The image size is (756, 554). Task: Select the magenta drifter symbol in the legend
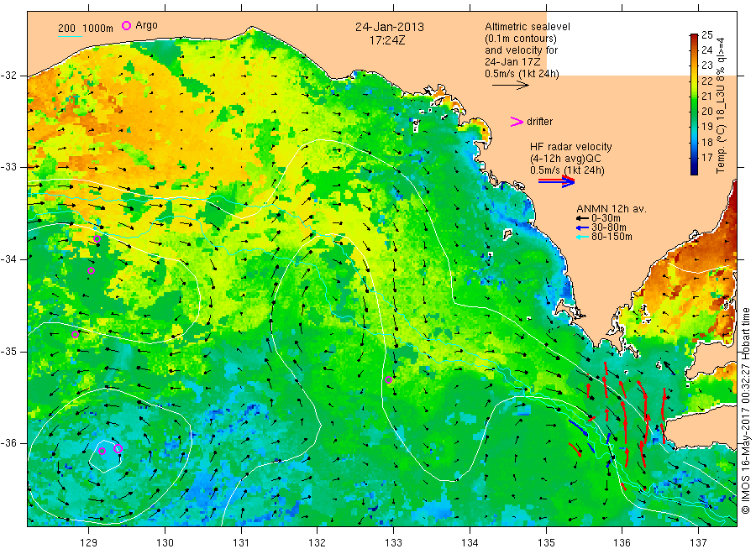(x=517, y=122)
